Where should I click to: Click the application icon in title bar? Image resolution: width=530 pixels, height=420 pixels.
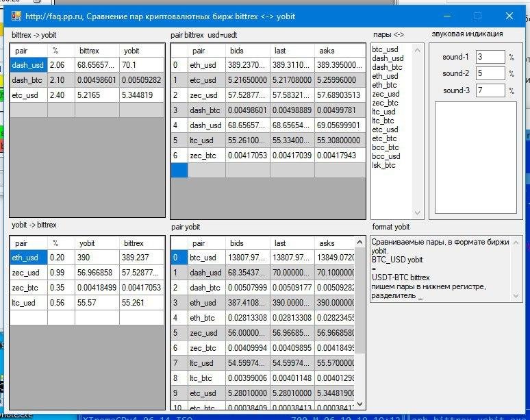[16, 16]
